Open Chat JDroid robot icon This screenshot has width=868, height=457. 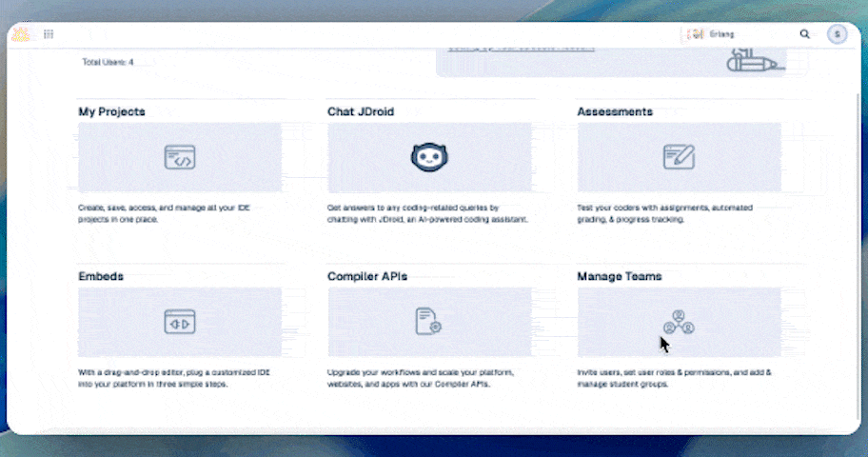tap(429, 157)
